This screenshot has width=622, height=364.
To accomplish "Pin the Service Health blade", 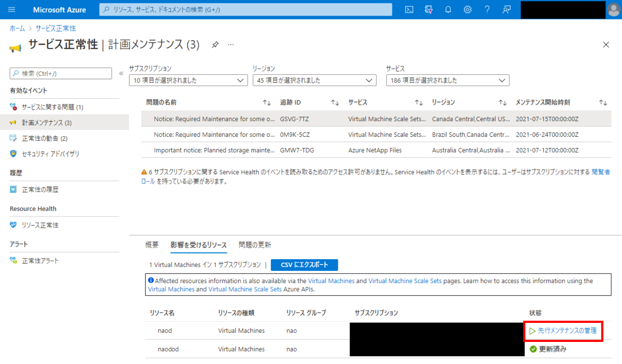I will [x=215, y=45].
